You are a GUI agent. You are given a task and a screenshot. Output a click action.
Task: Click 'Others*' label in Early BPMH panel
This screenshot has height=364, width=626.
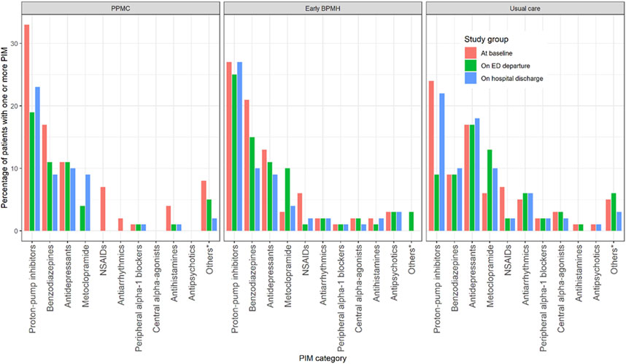[411, 260]
